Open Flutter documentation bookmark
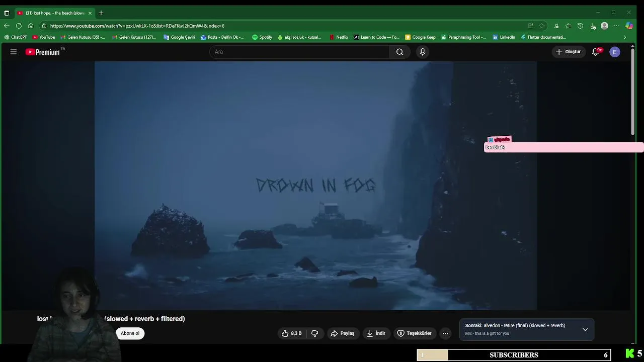This screenshot has width=644, height=362. tap(543, 37)
